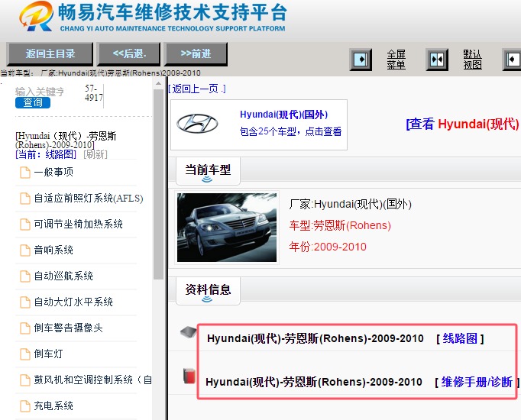Click the page icon beside 自动大灯水平系统
The image size is (521, 420).
point(25,302)
